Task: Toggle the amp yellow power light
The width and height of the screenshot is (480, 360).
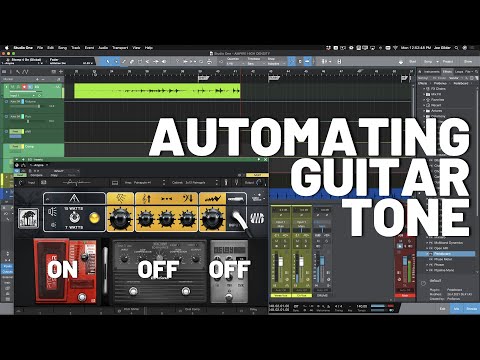Action: click(94, 218)
